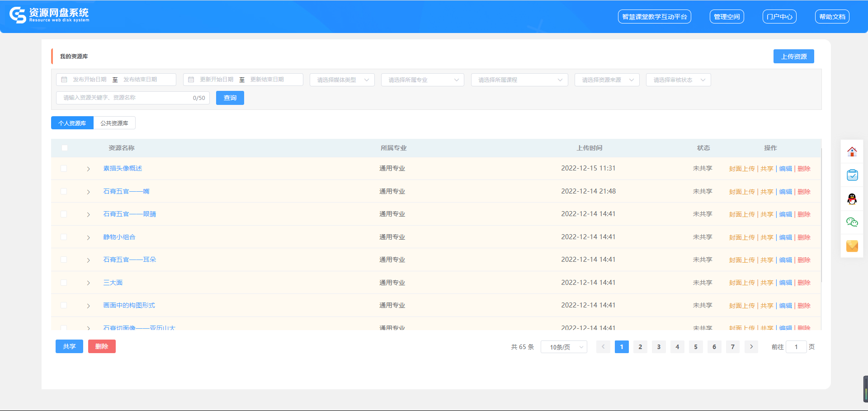Expand the 请选择所属课程 dropdown
This screenshot has width=868, height=411.
click(519, 80)
